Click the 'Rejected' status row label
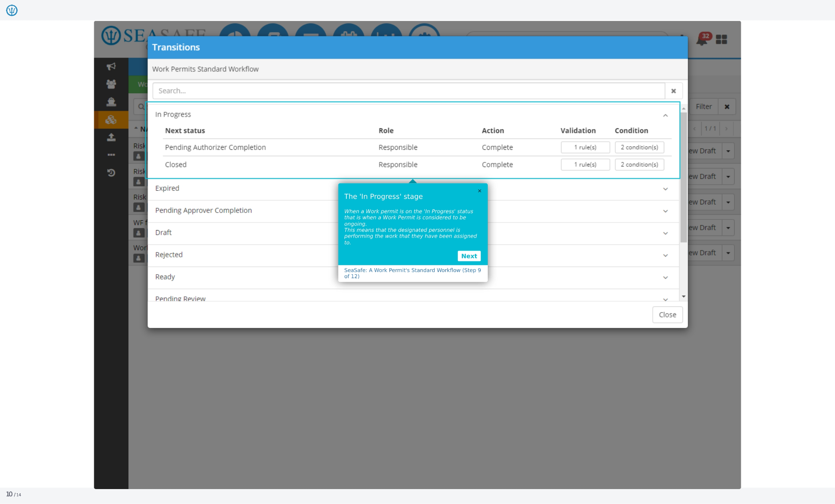The image size is (835, 504). [169, 255]
